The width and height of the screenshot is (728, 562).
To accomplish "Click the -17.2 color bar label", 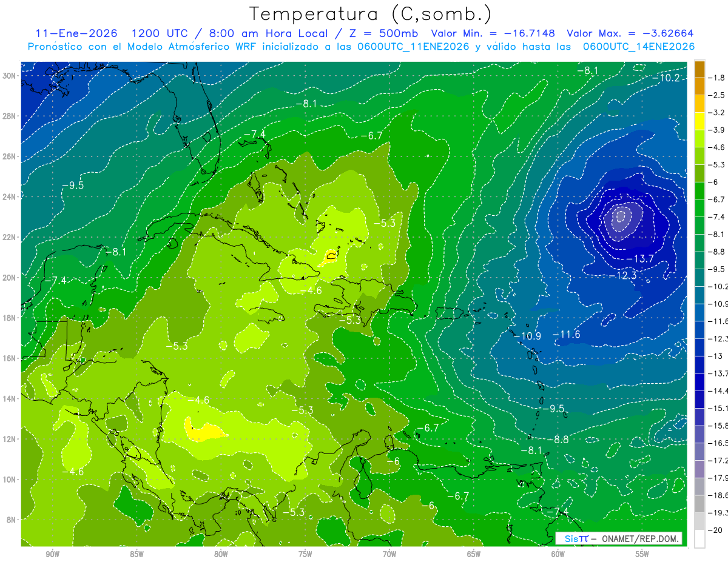I will (x=718, y=461).
